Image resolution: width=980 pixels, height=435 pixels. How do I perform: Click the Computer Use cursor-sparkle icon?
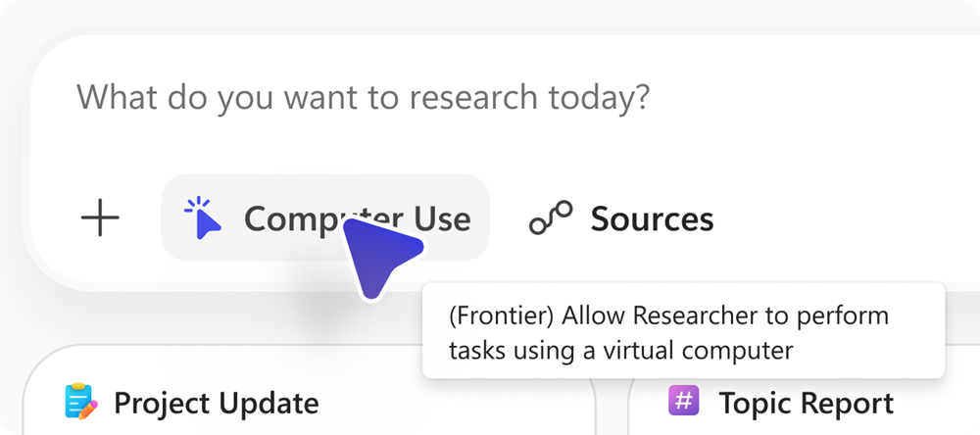tap(202, 217)
